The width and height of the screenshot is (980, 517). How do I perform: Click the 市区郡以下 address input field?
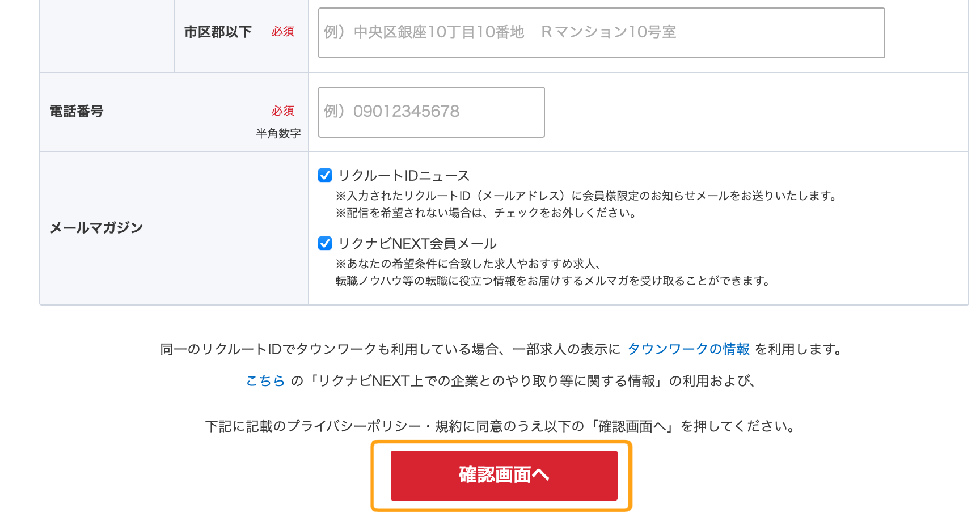click(x=601, y=33)
